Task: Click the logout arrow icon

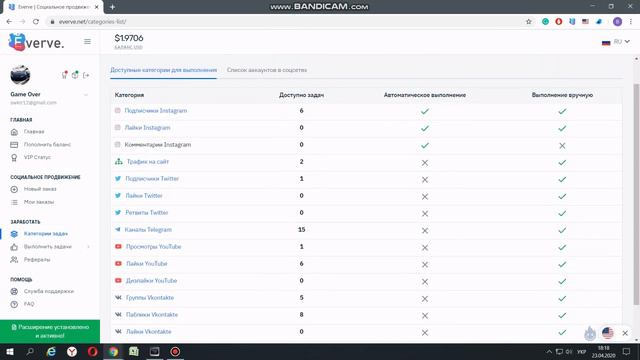Action: point(86,75)
